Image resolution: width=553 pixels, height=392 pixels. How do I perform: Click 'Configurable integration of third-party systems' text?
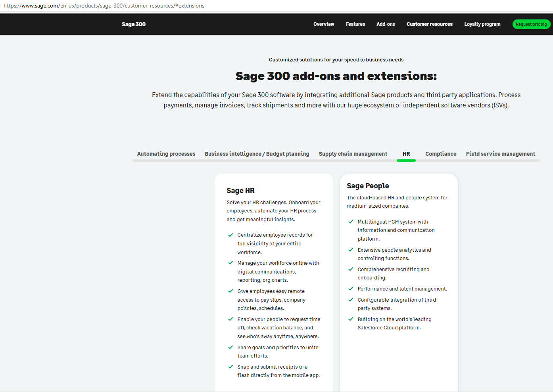tap(398, 304)
